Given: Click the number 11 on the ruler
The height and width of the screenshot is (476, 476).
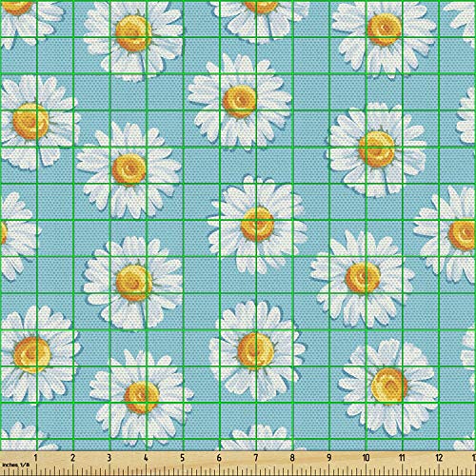Looking at the screenshot, I should tap(402, 457).
